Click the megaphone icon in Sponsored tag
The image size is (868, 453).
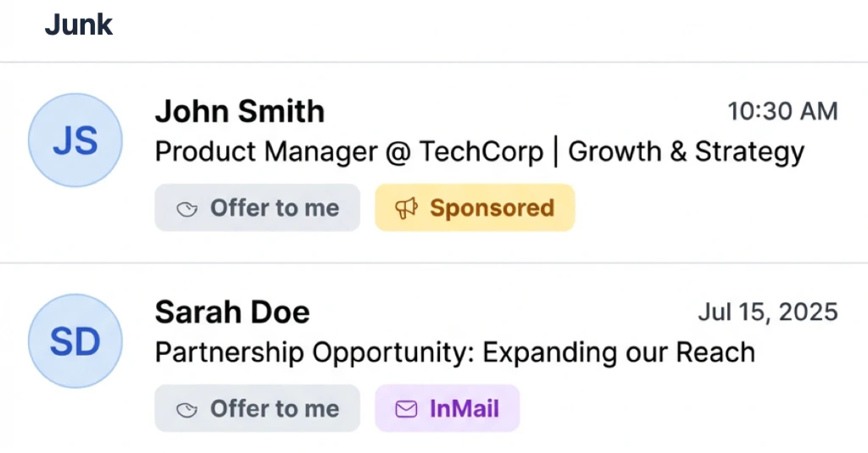(407, 208)
